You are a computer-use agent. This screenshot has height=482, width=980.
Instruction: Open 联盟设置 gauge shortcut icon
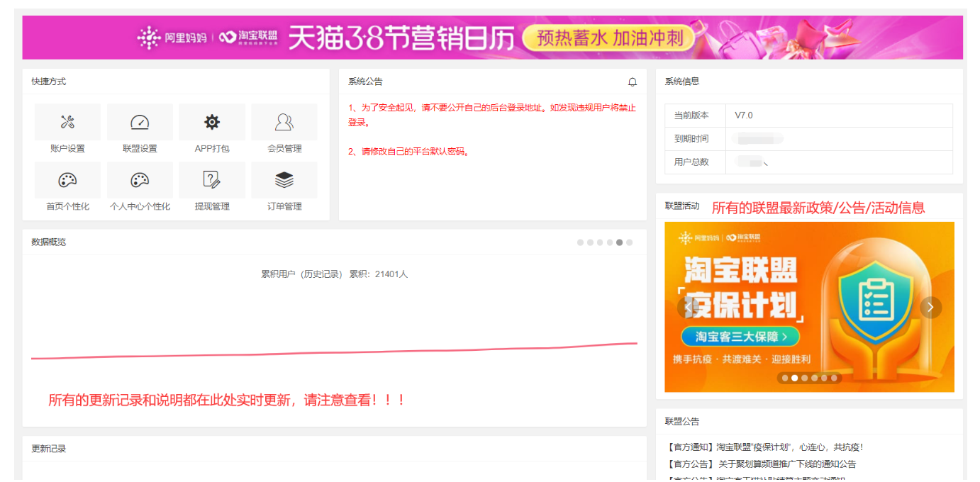click(x=140, y=122)
